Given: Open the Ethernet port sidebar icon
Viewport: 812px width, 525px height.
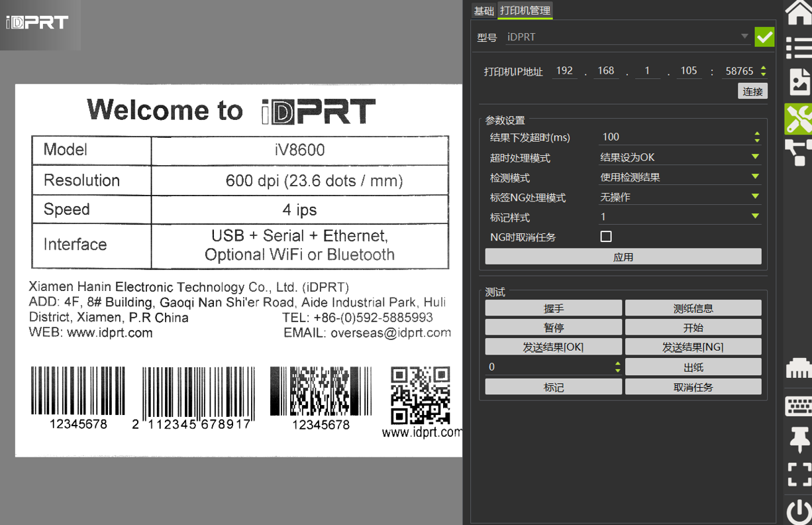Looking at the screenshot, I should (798, 368).
